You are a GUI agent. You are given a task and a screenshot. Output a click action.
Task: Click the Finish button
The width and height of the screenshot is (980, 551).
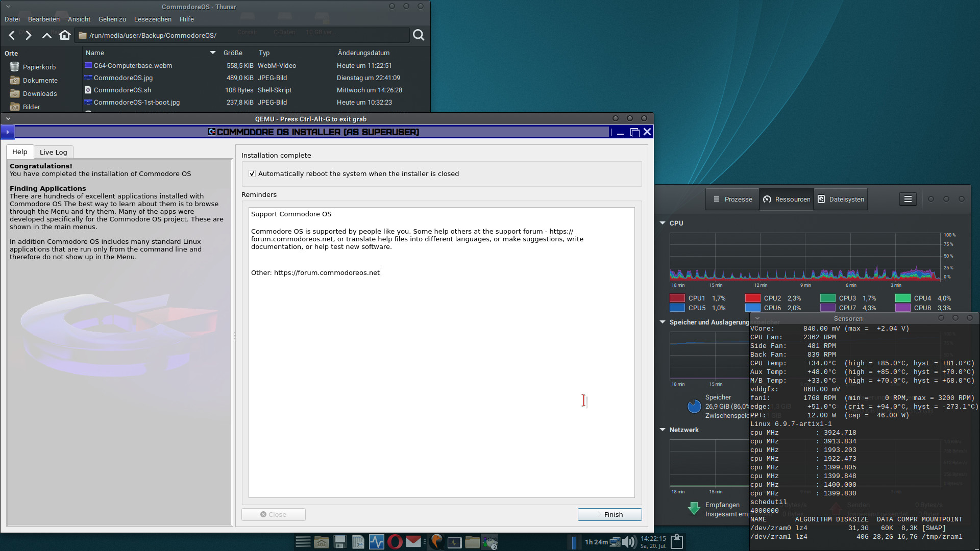609,514
